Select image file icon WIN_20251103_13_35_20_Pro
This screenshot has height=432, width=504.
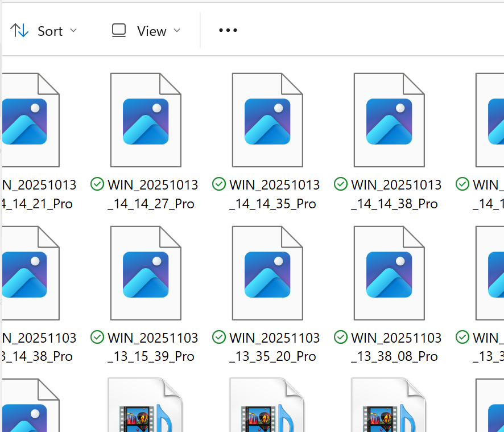tap(267, 273)
